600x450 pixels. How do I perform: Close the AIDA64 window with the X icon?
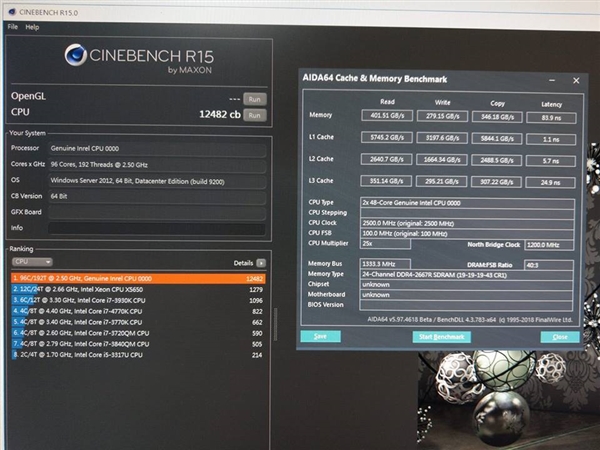coord(575,79)
